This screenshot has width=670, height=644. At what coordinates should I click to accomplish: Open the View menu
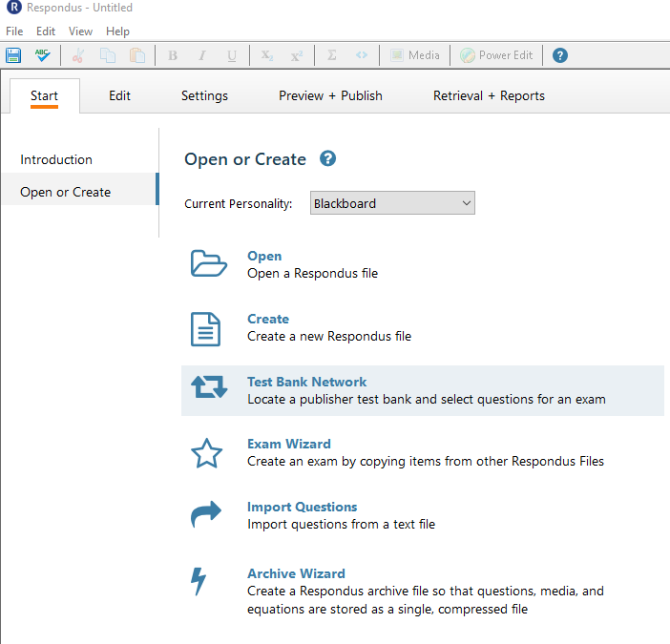point(80,31)
